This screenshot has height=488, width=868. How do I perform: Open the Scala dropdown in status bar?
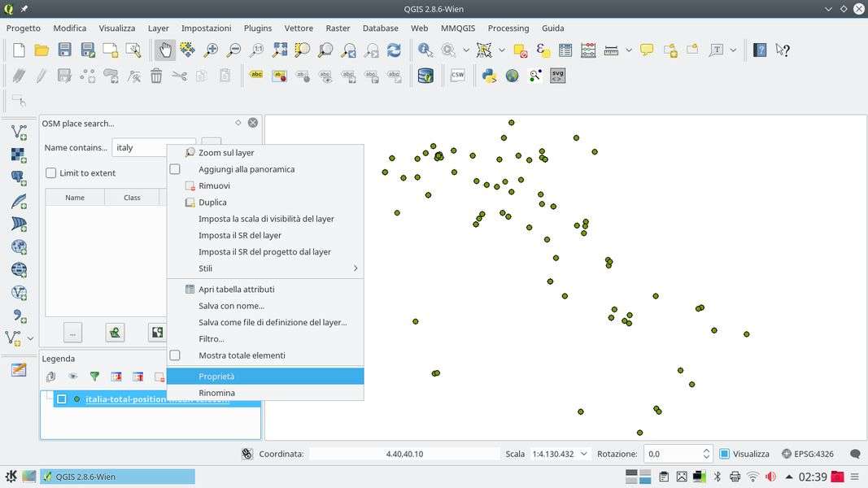[x=583, y=454]
